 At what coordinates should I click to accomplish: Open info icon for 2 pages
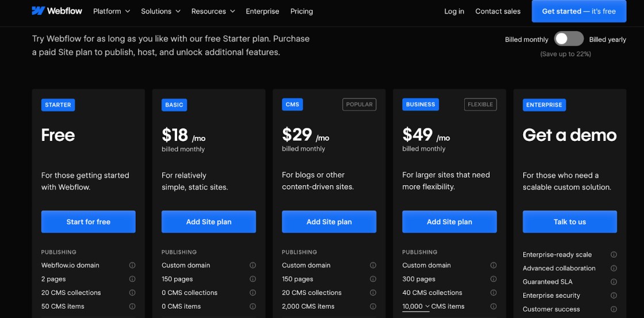[132, 279]
